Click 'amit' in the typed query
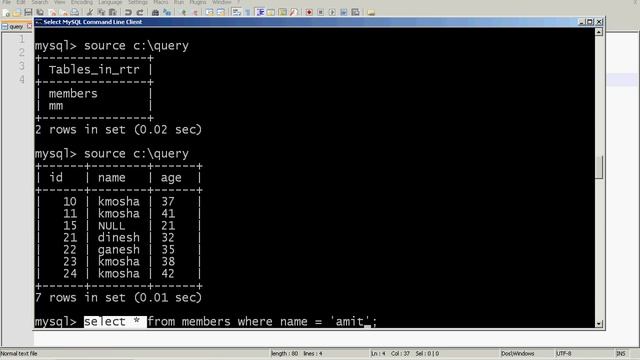This screenshot has width=640, height=360. [349, 322]
